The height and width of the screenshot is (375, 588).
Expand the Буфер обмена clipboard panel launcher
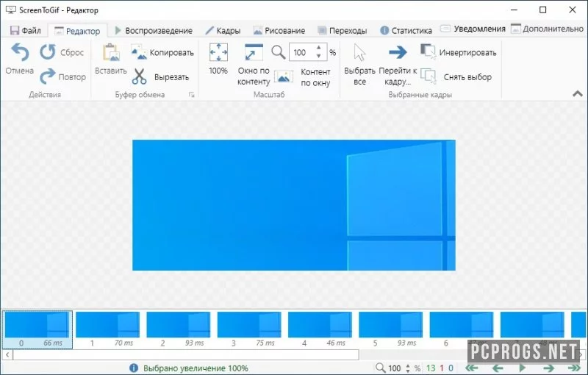[192, 95]
